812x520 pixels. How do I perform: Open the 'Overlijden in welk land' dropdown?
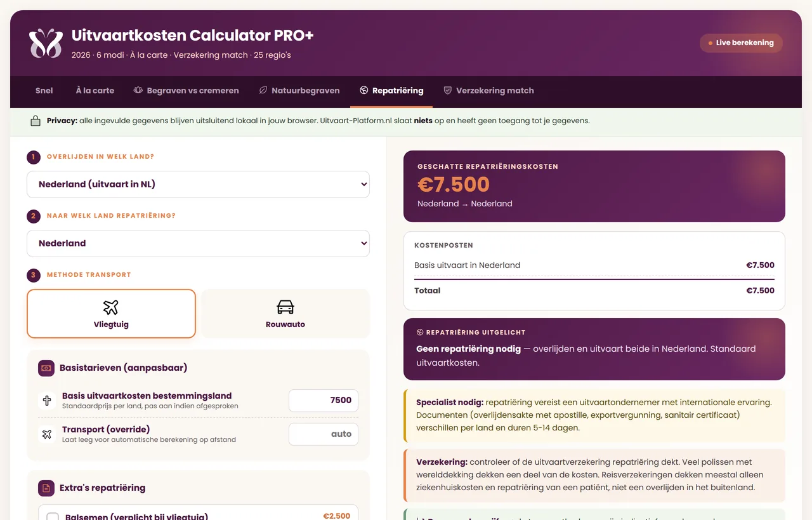click(x=198, y=184)
